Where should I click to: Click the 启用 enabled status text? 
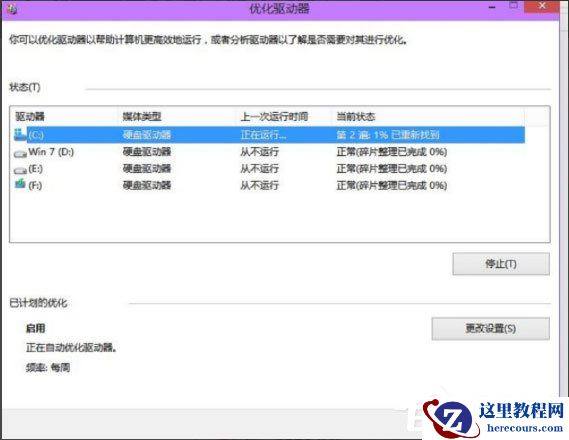36,328
